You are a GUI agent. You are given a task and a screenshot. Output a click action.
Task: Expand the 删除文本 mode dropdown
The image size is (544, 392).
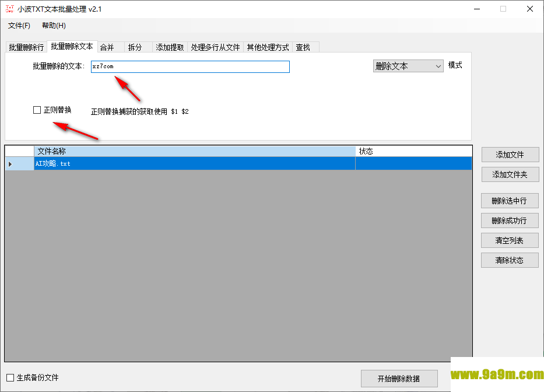(x=408, y=66)
